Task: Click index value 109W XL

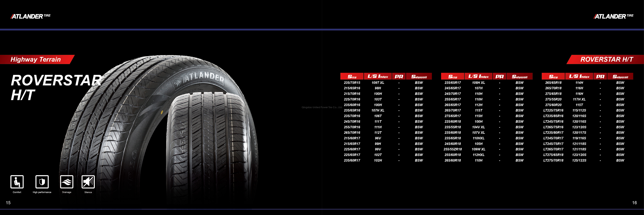Action: click(x=478, y=149)
